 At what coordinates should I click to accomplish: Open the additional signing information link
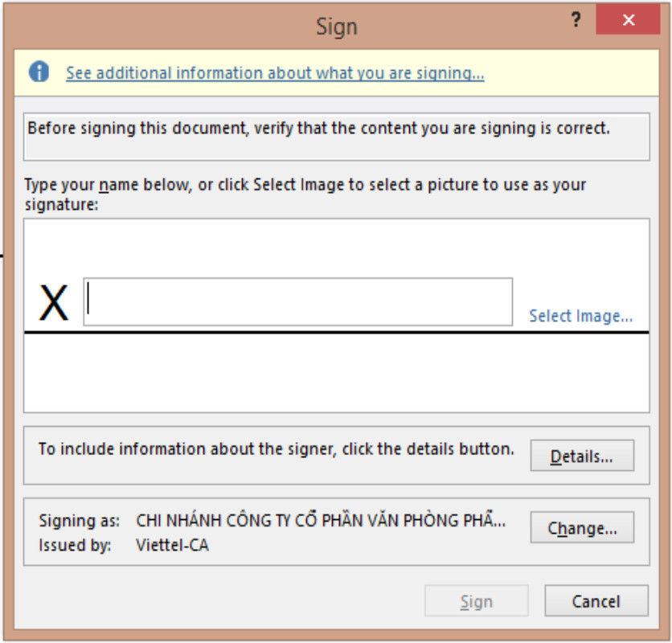click(x=275, y=73)
